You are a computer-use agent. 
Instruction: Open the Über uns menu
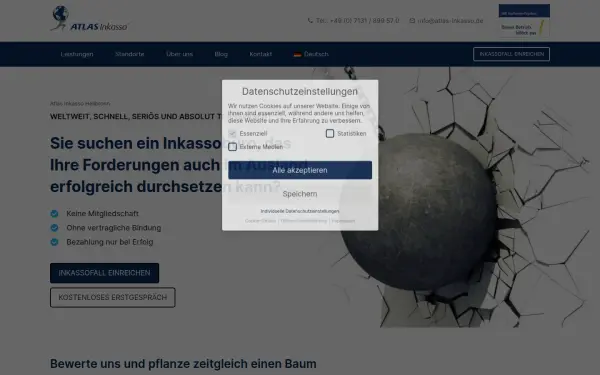coord(179,54)
